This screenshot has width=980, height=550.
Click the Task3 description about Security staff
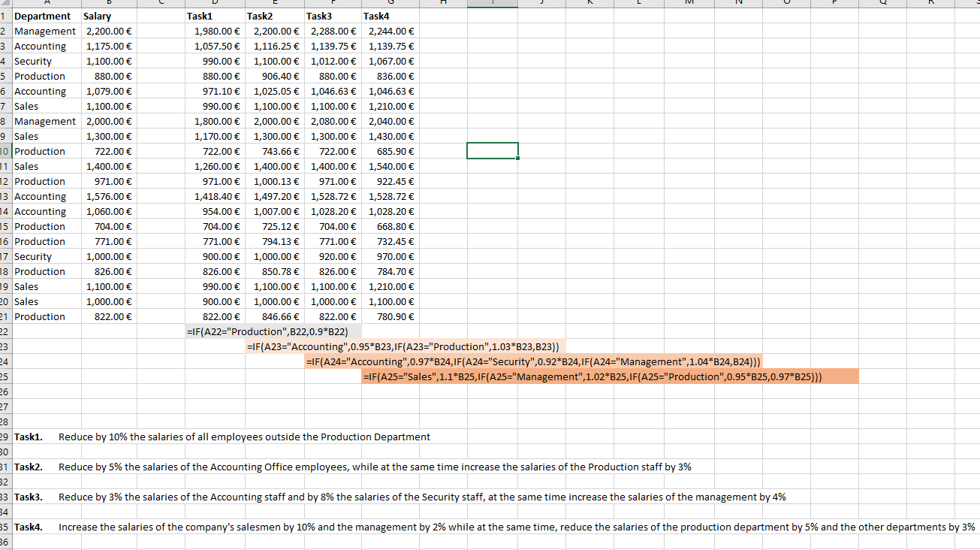422,497
